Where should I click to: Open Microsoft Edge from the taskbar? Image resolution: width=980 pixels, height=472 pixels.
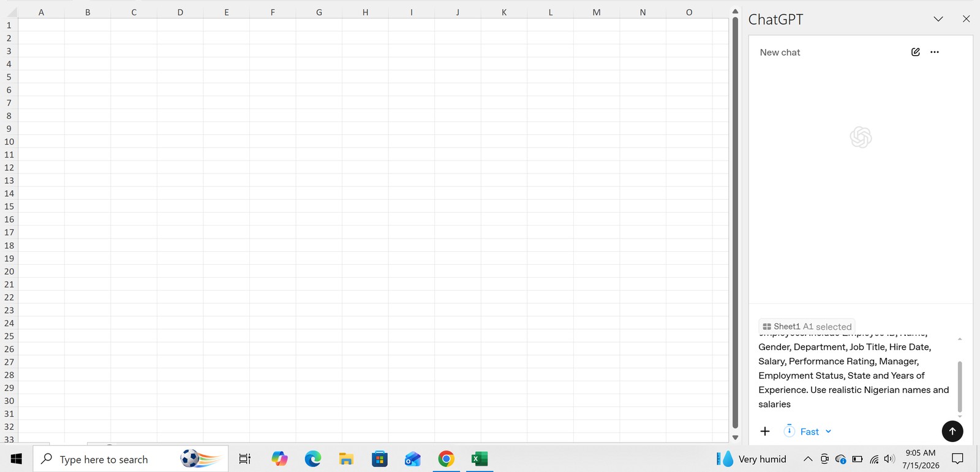(313, 459)
